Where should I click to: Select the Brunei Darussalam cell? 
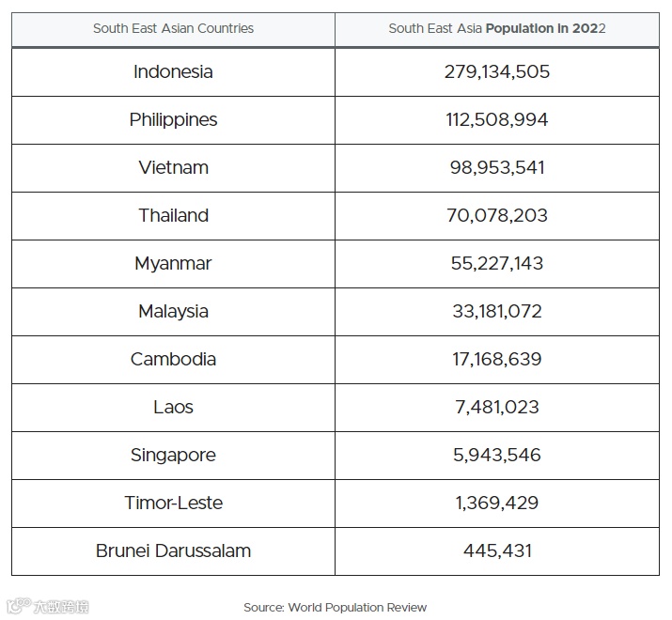[x=173, y=550]
